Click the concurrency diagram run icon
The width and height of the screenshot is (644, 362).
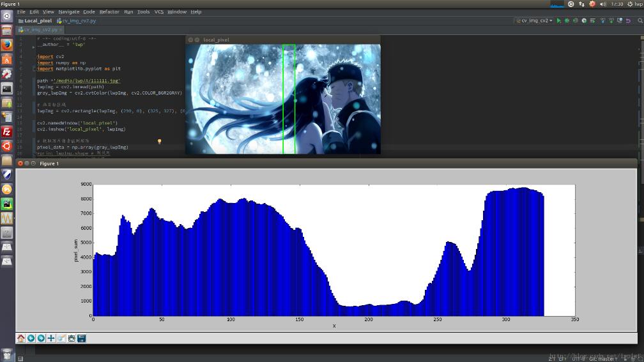click(593, 20)
